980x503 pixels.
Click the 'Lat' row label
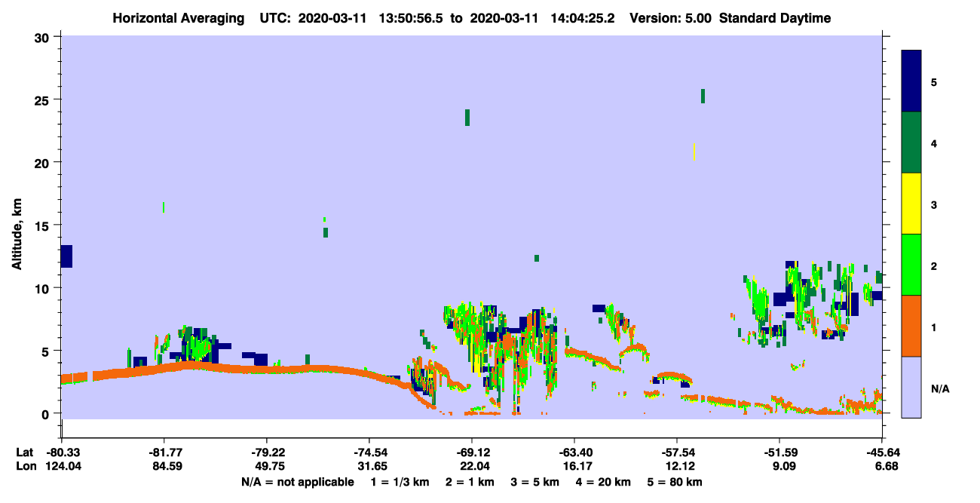(x=25, y=452)
